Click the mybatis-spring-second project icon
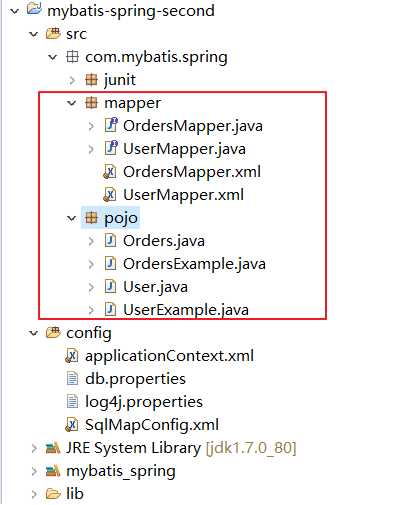 click(34, 9)
